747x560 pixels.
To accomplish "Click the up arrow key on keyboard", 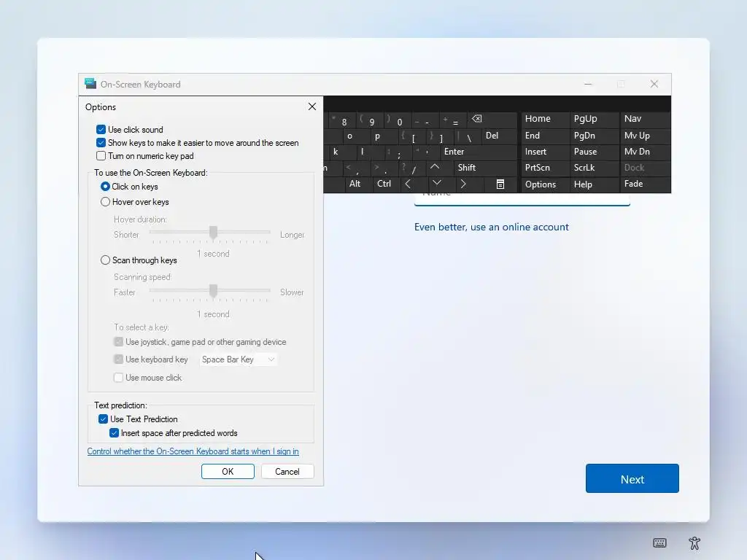I will (435, 167).
